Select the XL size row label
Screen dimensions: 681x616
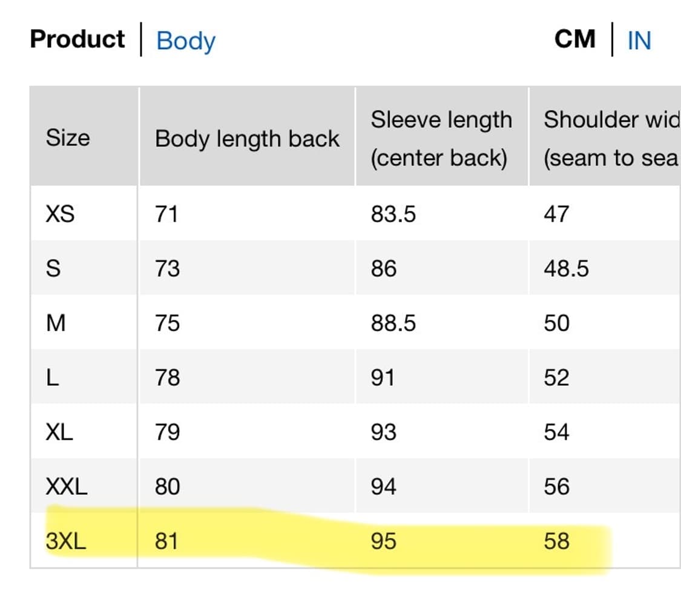click(59, 432)
